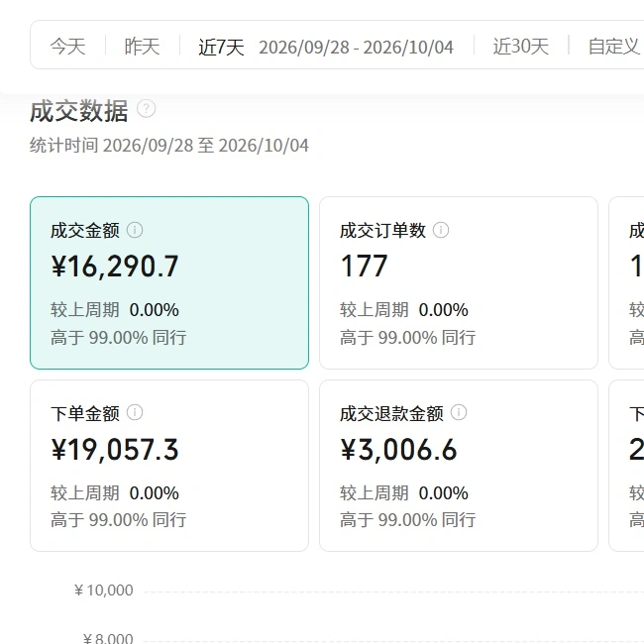Select the 成交订单数 177 card
This screenshot has width=644, height=644.
click(459, 282)
